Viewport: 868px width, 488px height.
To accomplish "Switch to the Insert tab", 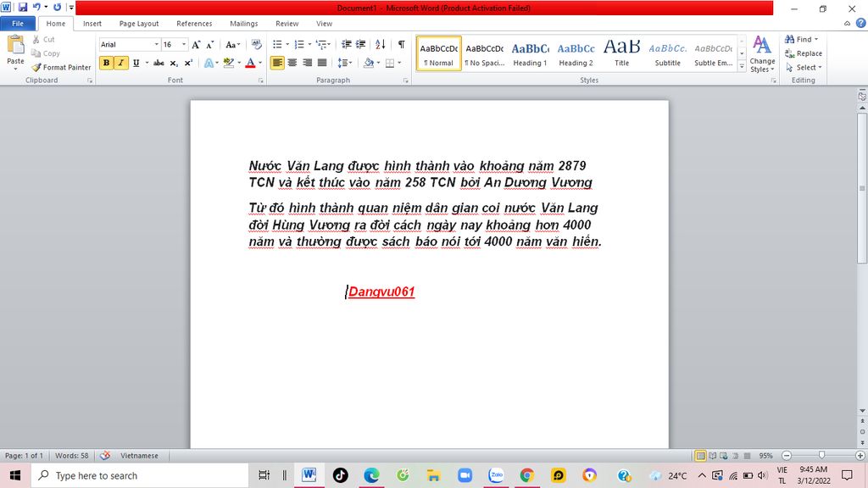I will (92, 23).
